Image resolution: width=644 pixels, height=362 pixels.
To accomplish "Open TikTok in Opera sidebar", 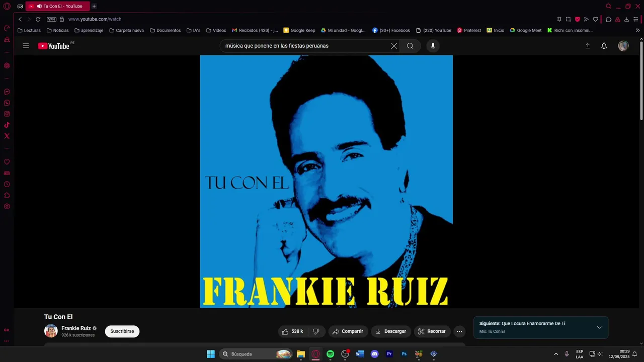I will point(7,125).
